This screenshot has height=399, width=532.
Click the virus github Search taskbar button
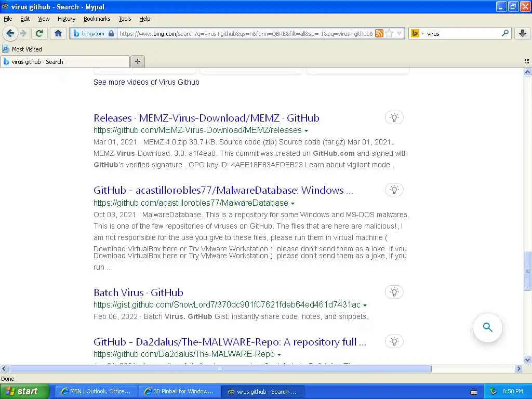tap(262, 391)
